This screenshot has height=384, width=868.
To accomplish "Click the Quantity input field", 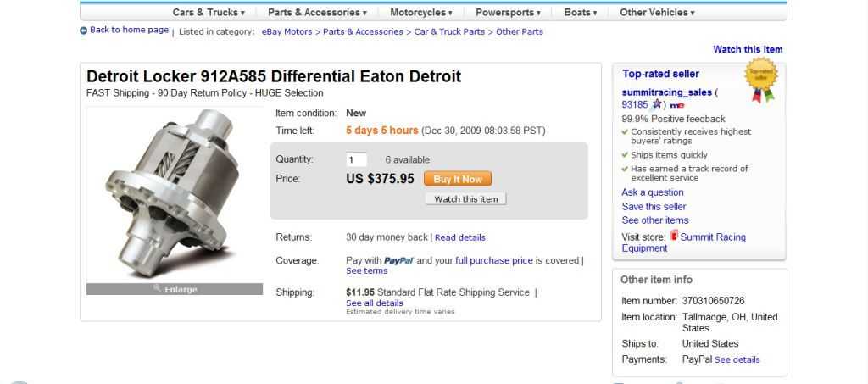I will (x=356, y=160).
